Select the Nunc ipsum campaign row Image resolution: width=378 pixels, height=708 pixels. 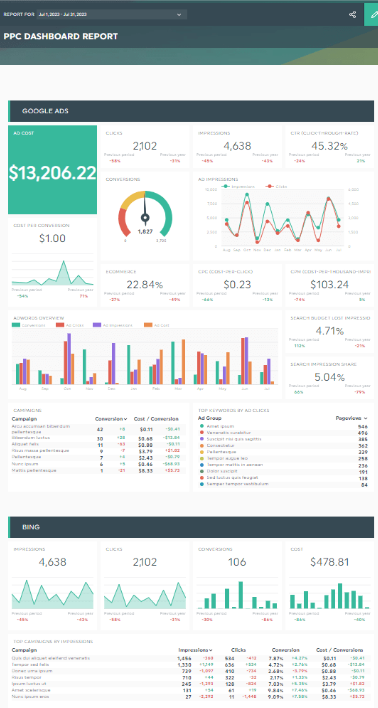[98, 464]
